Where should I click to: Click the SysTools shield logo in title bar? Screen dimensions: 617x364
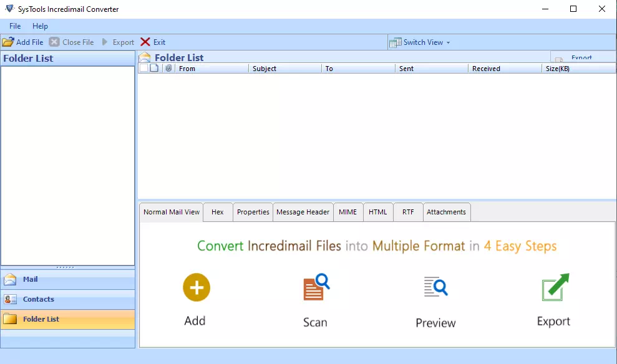tap(9, 9)
